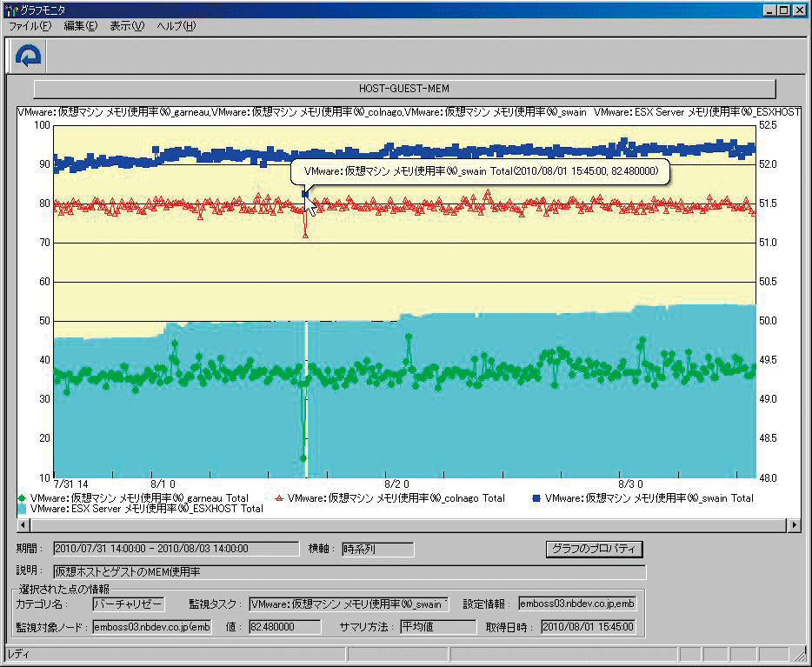This screenshot has height=667, width=812.
Task: Click the blue refresh arrow toolbar icon
Action: (28, 56)
